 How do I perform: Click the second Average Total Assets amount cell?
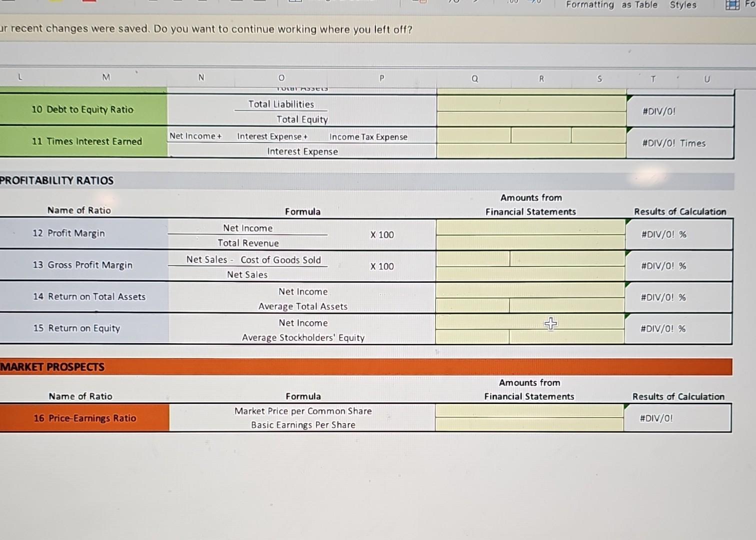(567, 305)
